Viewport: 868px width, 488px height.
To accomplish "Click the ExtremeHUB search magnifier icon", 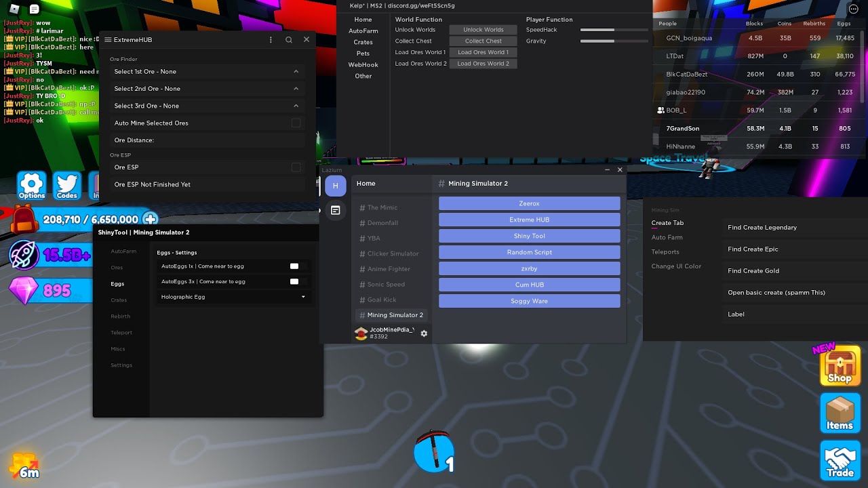I will click(289, 40).
